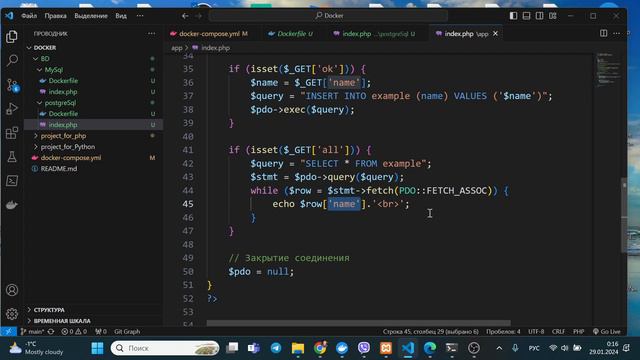This screenshot has width=640, height=360.
Task: Change CRLF end of line sequence
Action: pos(558,331)
